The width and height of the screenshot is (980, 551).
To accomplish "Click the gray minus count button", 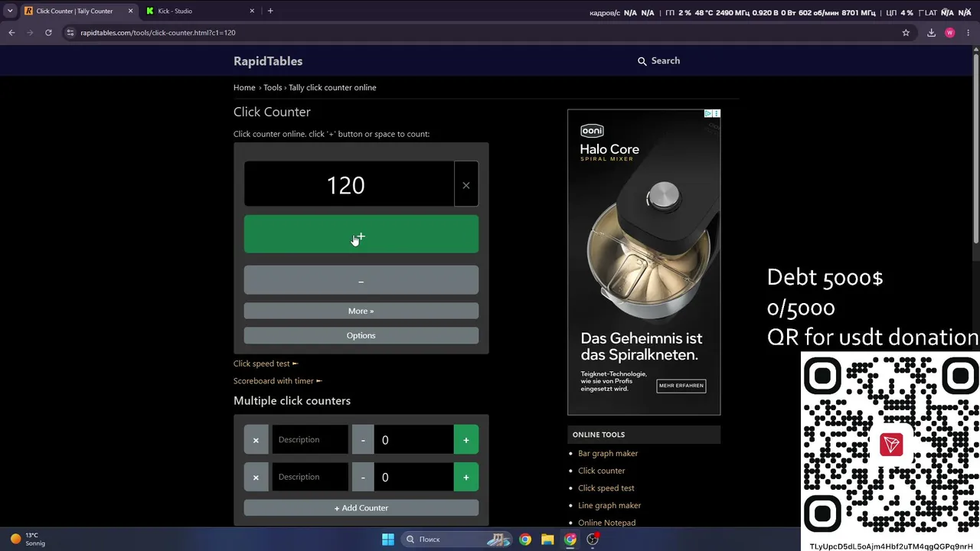I will coord(361,281).
